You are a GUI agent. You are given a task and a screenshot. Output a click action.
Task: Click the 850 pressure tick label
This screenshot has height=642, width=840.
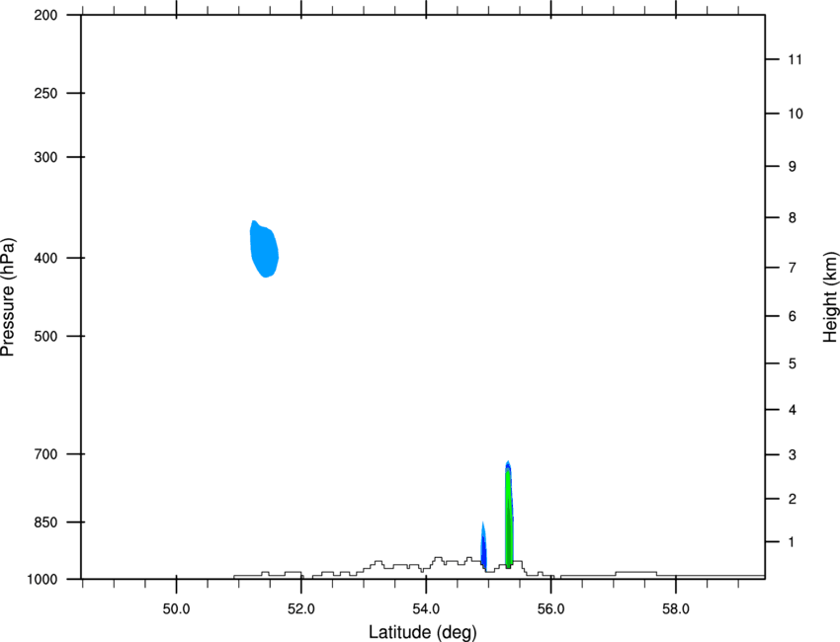[x=45, y=522]
